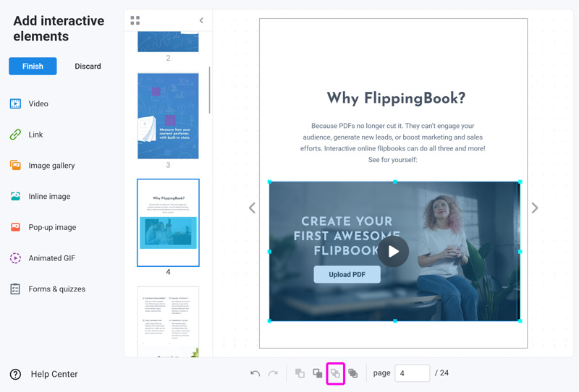Redo the last undone action
Screen dimensions: 579x392
pyautogui.click(x=273, y=373)
